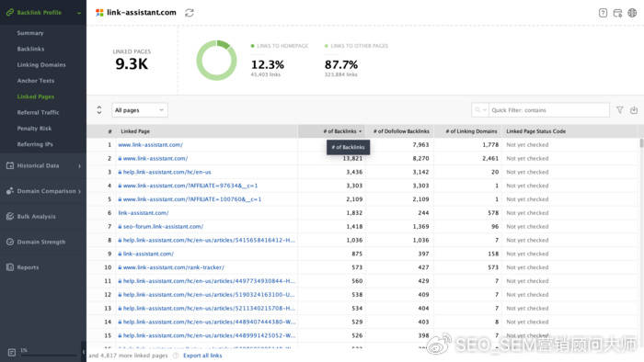Collapse the Backlink Profile section arrow
Image resolution: width=644 pixels, height=362 pixels.
79,13
